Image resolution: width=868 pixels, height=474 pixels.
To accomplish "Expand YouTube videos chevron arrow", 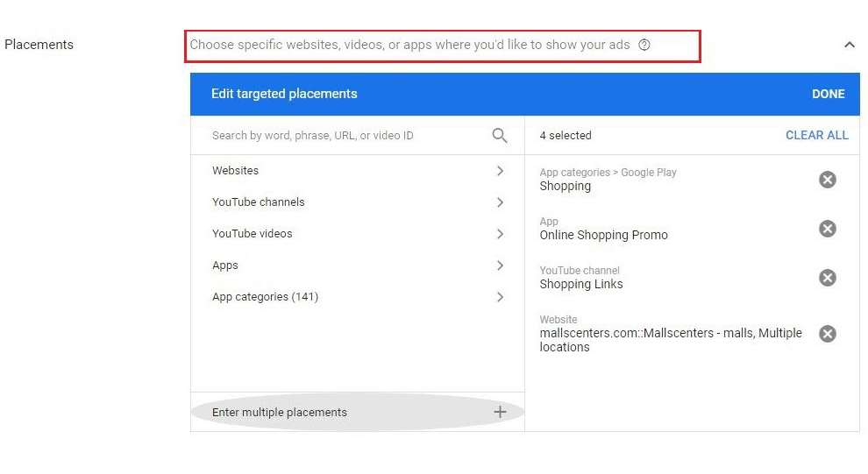I will point(500,234).
